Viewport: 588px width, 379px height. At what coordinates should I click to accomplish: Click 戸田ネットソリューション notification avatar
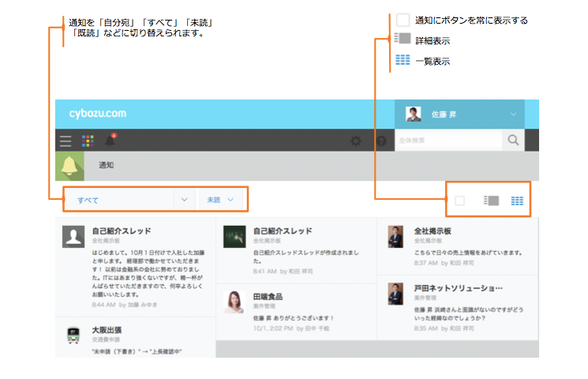coord(395,295)
